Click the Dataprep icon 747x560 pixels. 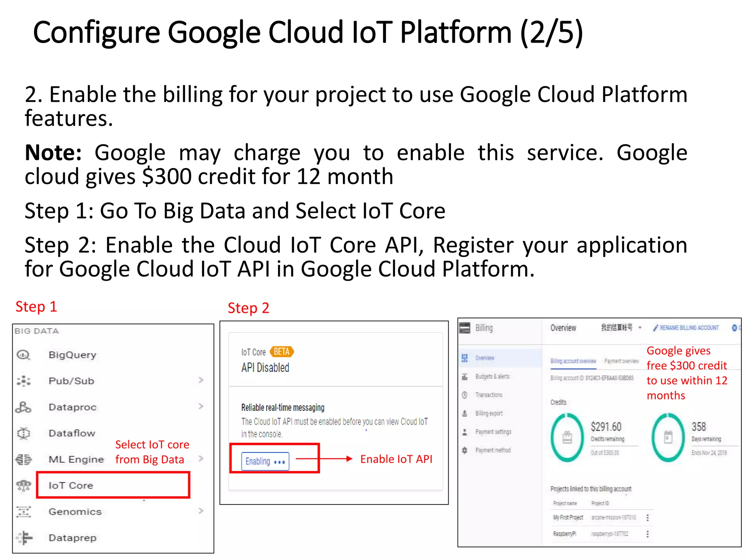(24, 538)
